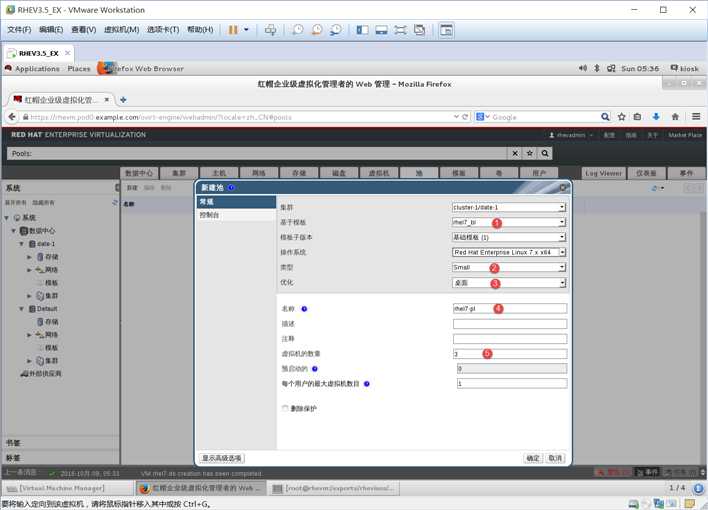The image size is (708, 510).
Task: Open the Applications menu in GNOME bar
Action: pos(37,69)
